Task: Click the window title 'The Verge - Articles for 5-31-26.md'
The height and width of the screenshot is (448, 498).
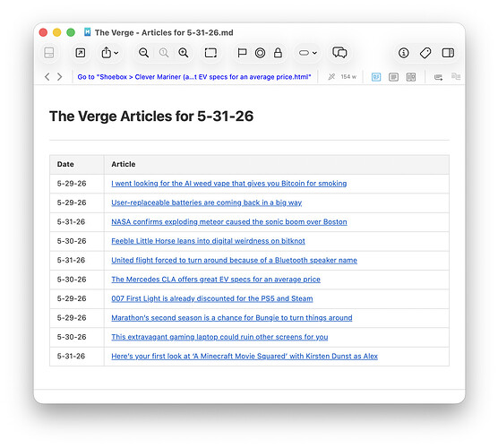Action: point(164,33)
